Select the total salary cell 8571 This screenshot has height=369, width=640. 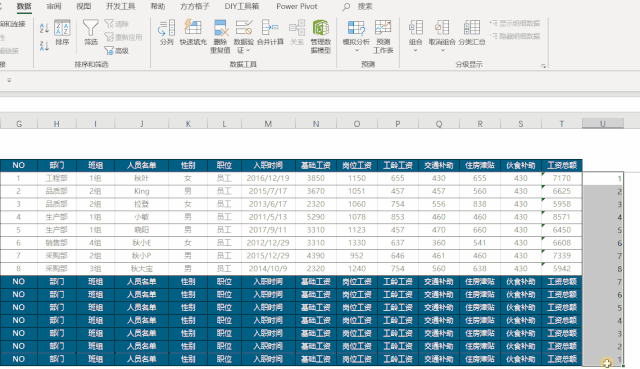pyautogui.click(x=562, y=217)
